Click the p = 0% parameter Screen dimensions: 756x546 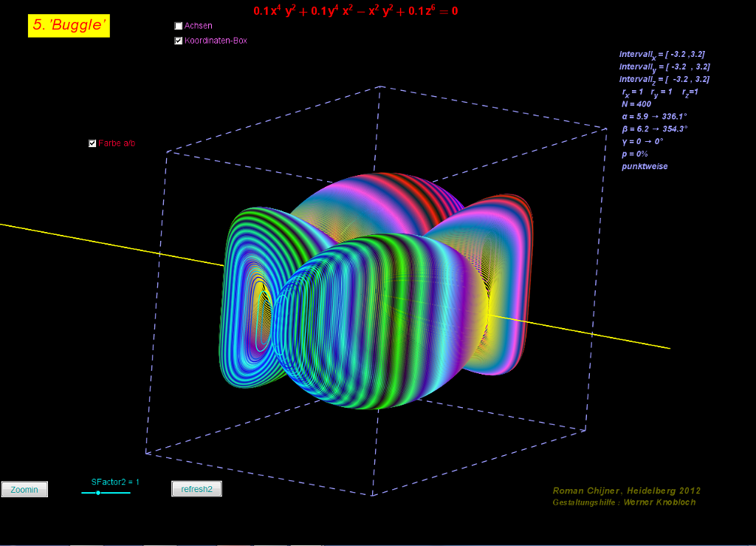635,154
